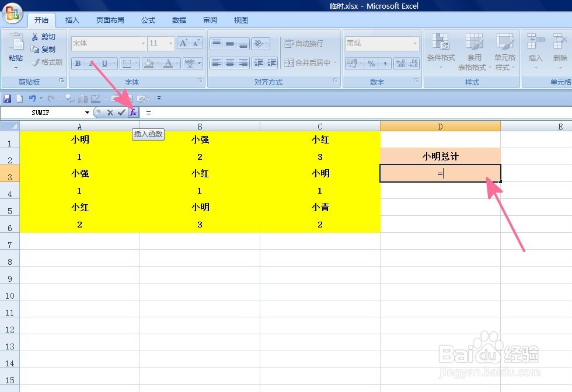Click the Decrease Decimal icon
572x392 pixels.
click(x=413, y=64)
